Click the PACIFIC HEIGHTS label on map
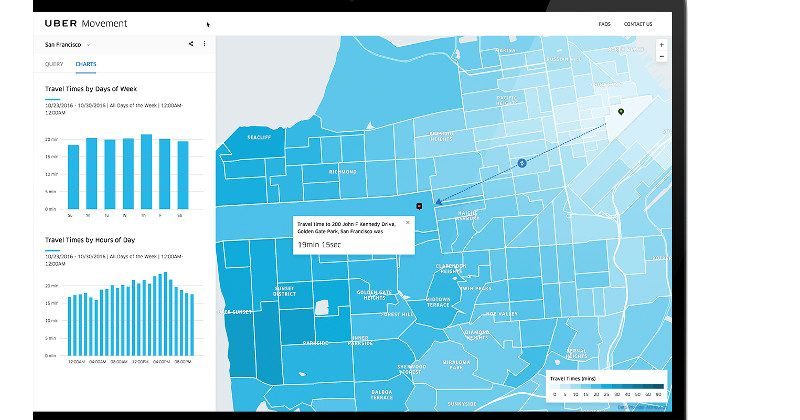The width and height of the screenshot is (800, 420). pyautogui.click(x=507, y=100)
